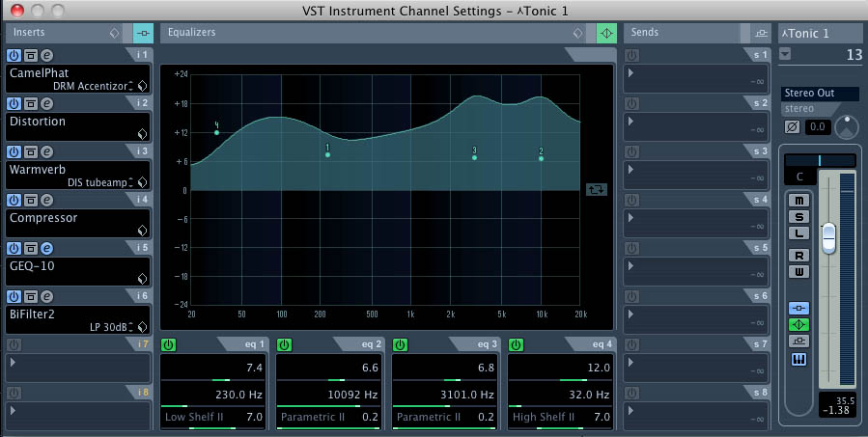Click EQ curve reset/invert icon
The image size is (868, 437).
[596, 190]
